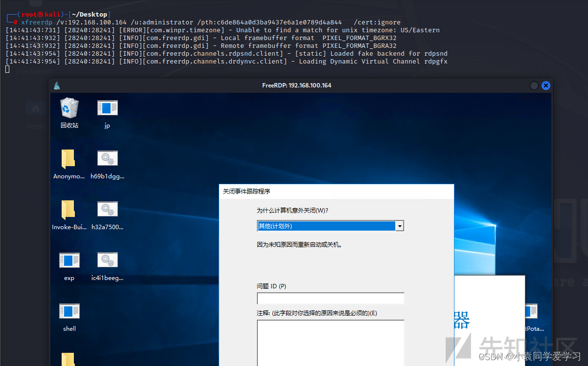This screenshot has height=366, width=588.
Task: Click the FreeRDP: 192.168.100.164 title text
Action: click(296, 86)
